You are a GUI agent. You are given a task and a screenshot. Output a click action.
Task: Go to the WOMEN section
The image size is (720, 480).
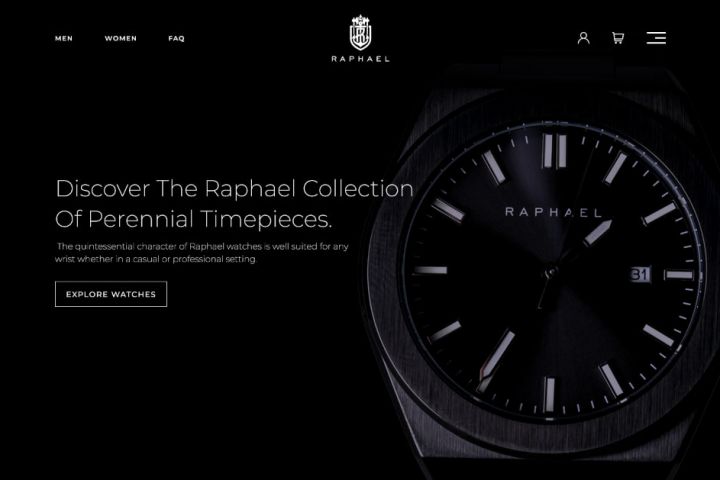coord(120,39)
